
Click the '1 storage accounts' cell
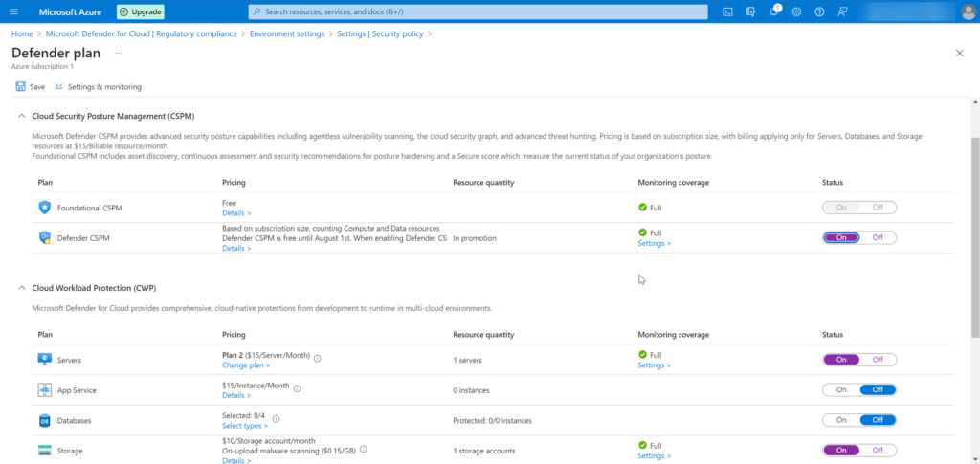click(x=483, y=451)
